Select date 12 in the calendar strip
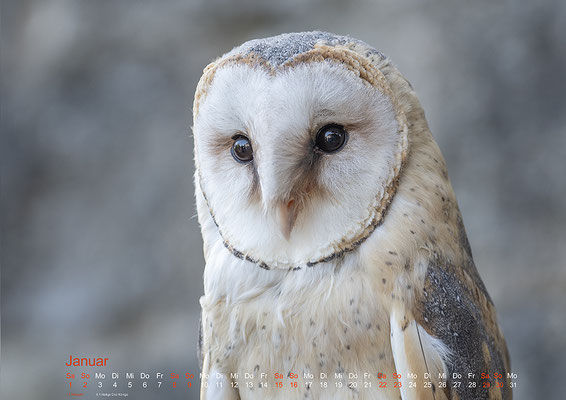The image size is (566, 400). click(234, 385)
